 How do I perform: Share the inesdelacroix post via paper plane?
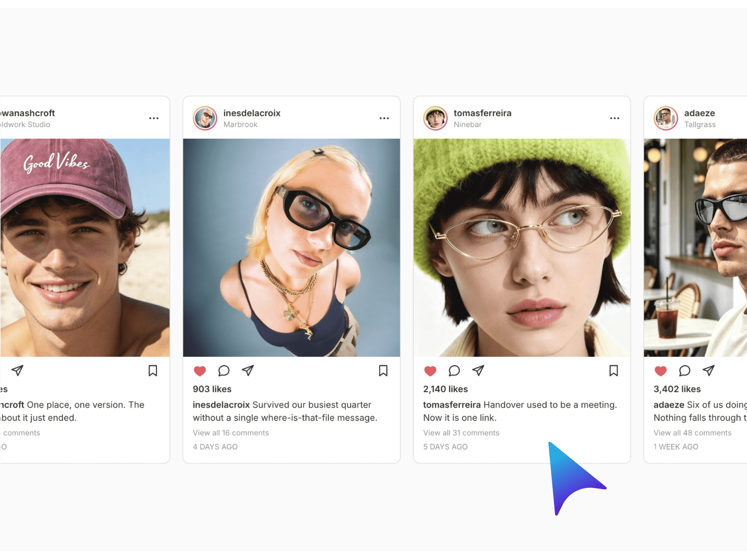click(x=247, y=371)
